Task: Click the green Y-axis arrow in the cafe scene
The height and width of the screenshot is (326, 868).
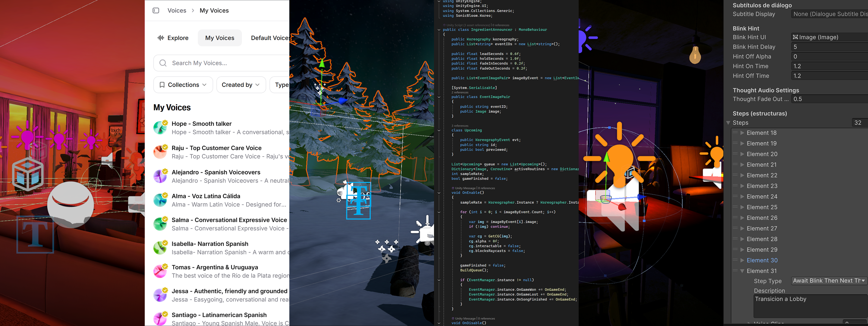Action: [606, 158]
